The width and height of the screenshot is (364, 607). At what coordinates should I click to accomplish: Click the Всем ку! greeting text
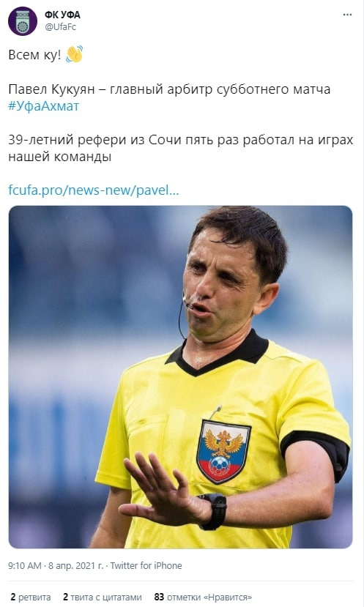coord(34,55)
